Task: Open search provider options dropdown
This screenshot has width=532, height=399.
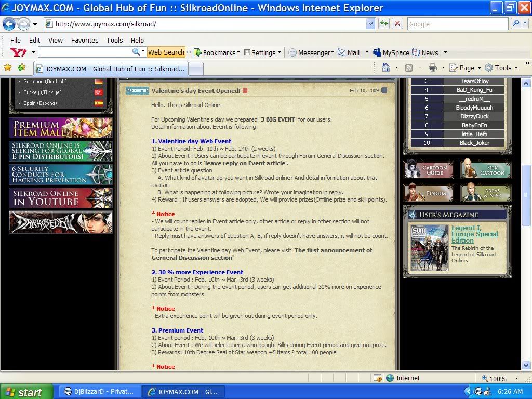Action: (525, 24)
